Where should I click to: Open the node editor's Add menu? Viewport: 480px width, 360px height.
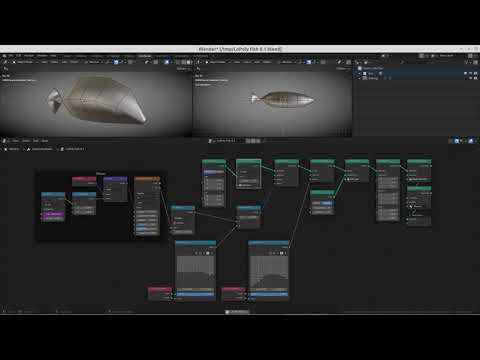(36, 141)
